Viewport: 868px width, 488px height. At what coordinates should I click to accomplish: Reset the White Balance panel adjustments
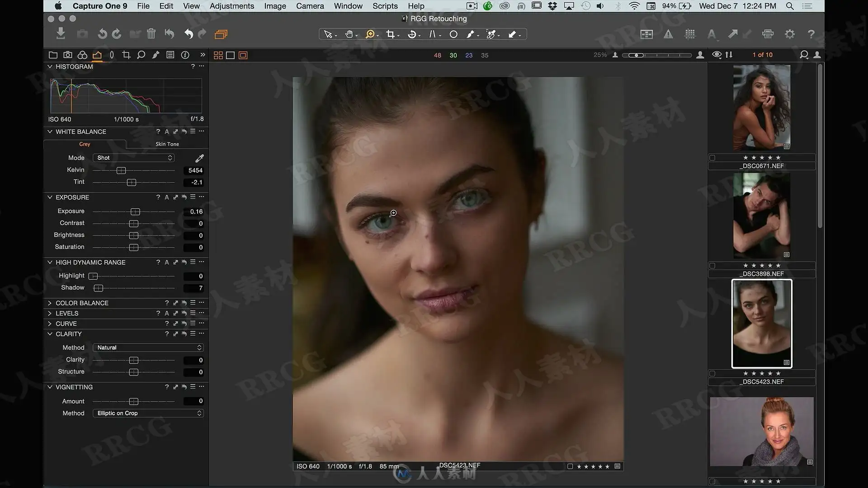pyautogui.click(x=184, y=131)
